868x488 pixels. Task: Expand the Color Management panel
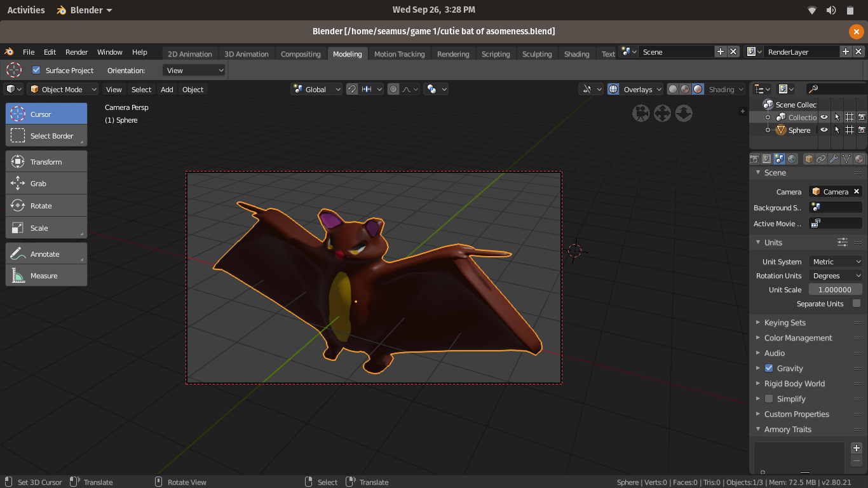pos(797,338)
